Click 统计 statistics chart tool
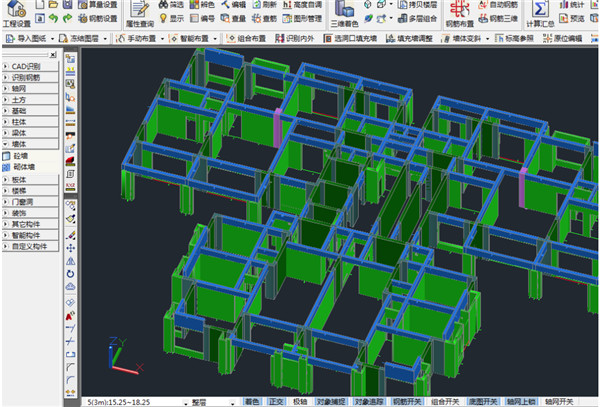600x407 pixels. pos(572,5)
